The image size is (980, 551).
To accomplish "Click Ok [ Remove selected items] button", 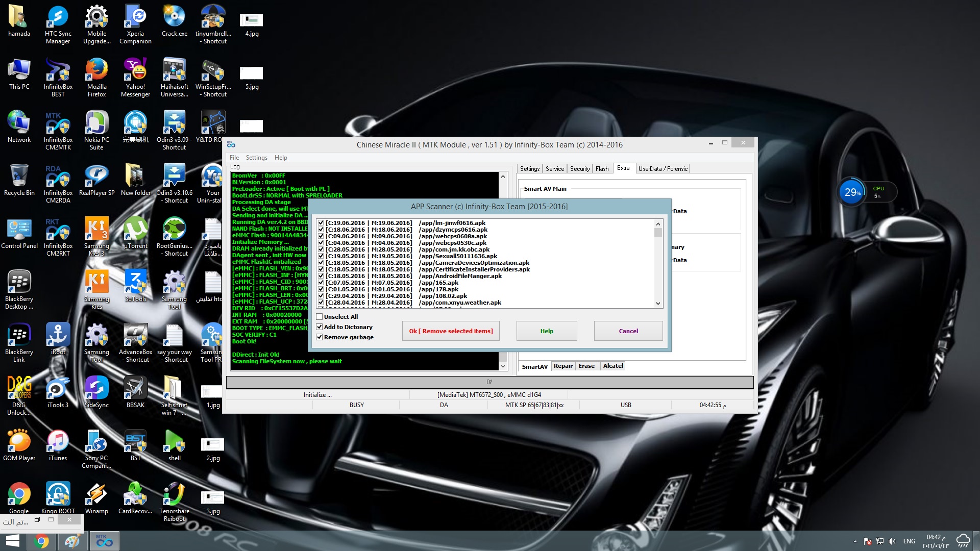I will [x=451, y=331].
